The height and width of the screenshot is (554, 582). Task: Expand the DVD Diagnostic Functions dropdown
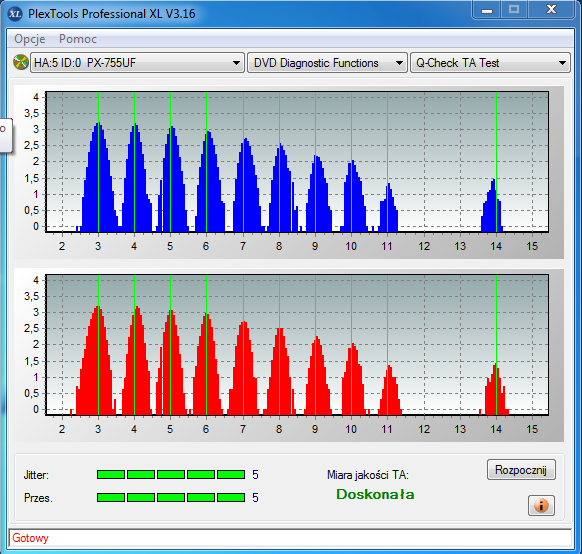click(327, 63)
